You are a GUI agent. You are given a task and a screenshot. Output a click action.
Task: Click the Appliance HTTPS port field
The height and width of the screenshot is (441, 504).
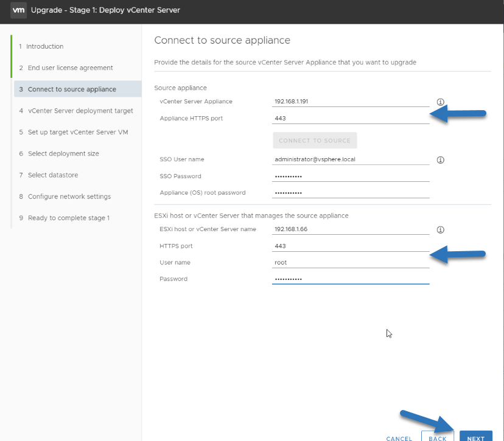click(x=351, y=118)
